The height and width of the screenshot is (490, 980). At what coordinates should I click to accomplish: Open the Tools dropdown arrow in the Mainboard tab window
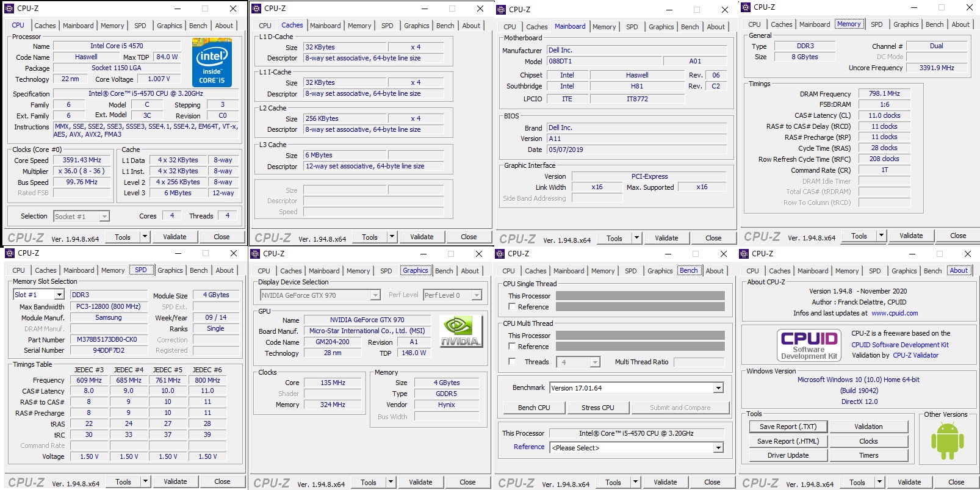point(636,238)
